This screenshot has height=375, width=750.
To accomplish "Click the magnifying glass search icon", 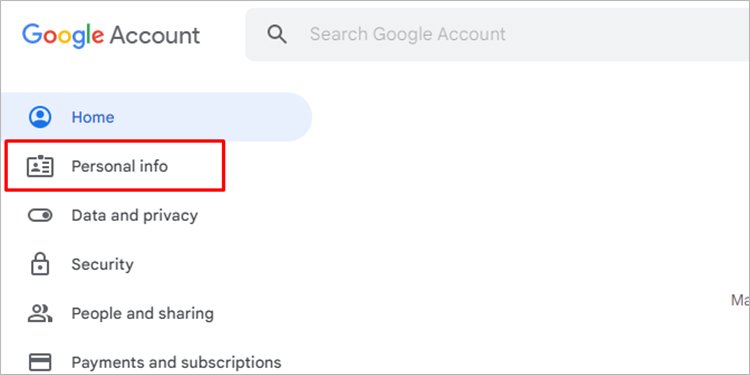I will click(277, 34).
